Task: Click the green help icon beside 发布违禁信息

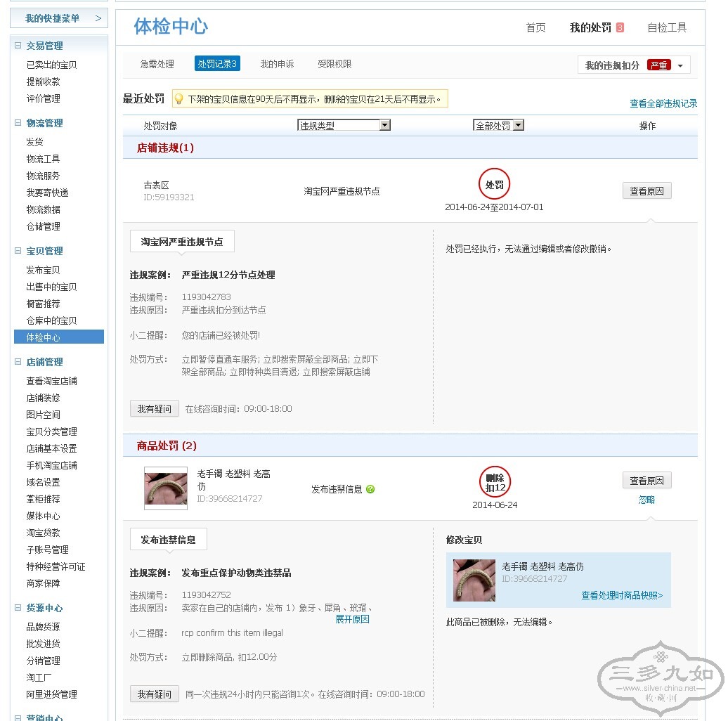Action: 370,489
